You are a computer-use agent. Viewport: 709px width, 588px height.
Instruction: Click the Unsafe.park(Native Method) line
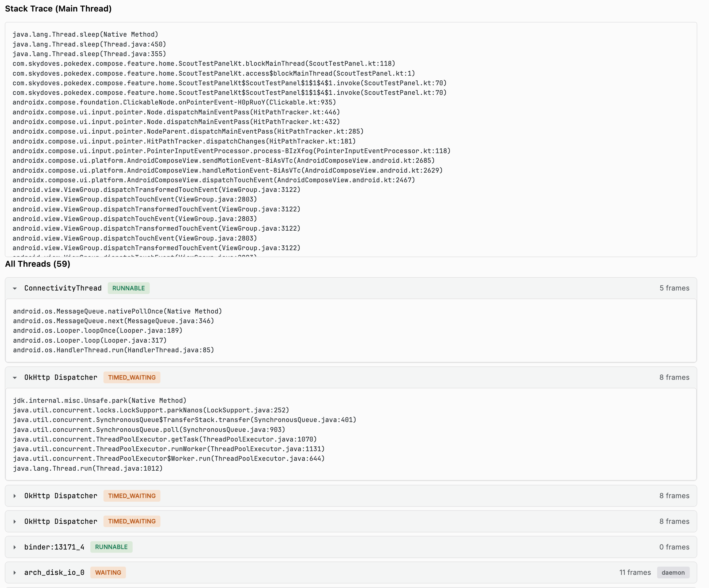tap(100, 401)
